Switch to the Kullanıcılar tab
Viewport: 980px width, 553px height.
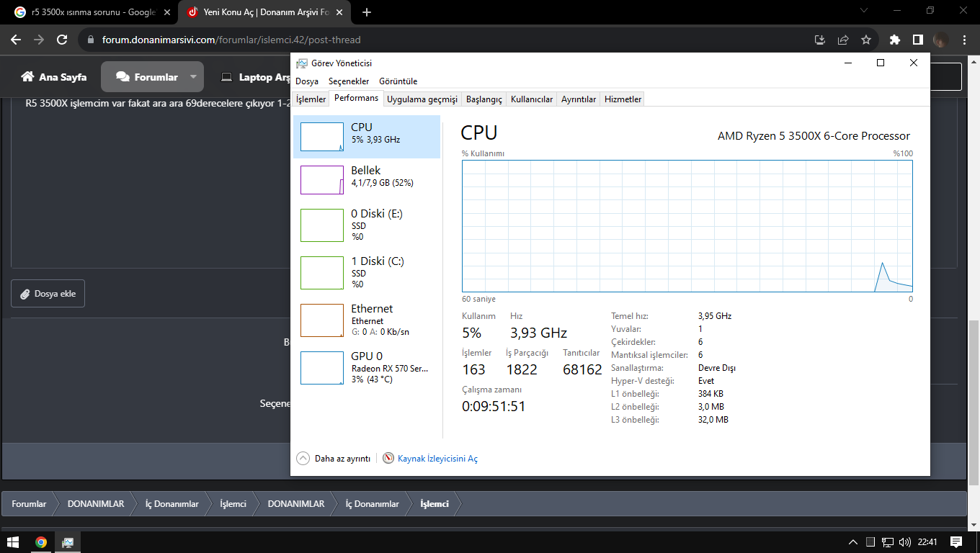coord(532,99)
